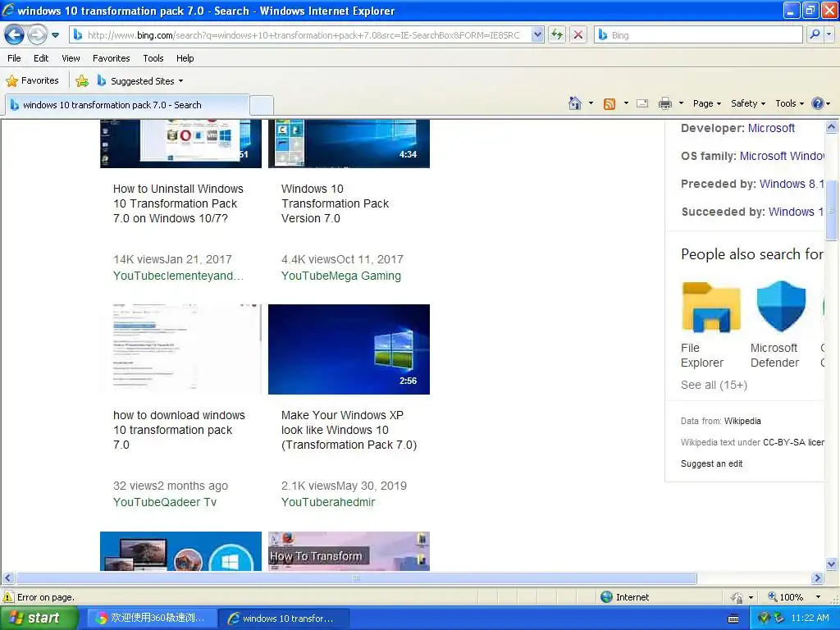This screenshot has height=630, width=840.
Task: Click the Microsoft developer link
Action: pos(771,128)
